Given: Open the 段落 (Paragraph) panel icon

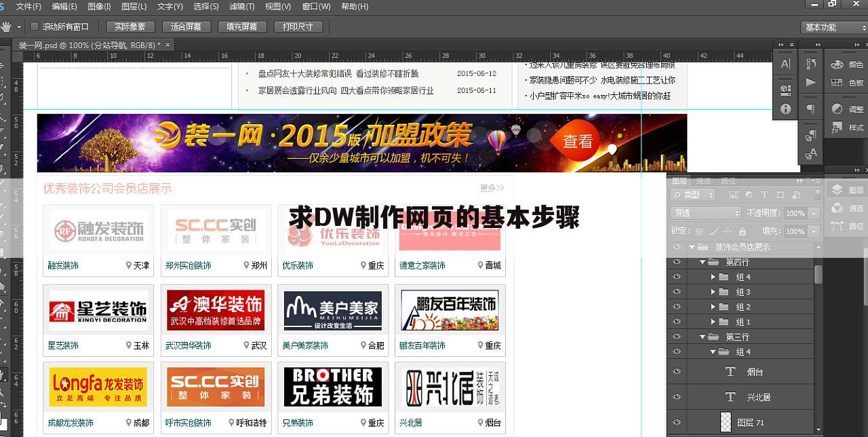Looking at the screenshot, I should click(x=812, y=109).
